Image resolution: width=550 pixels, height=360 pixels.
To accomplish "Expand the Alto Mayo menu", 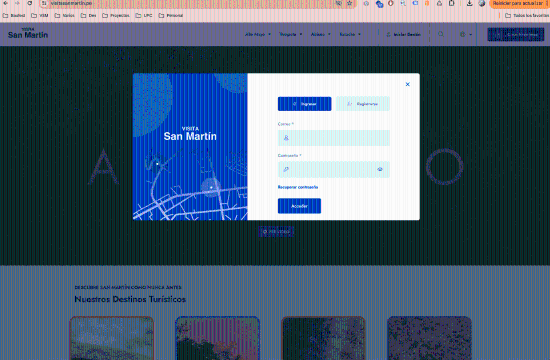I will click(x=258, y=34).
